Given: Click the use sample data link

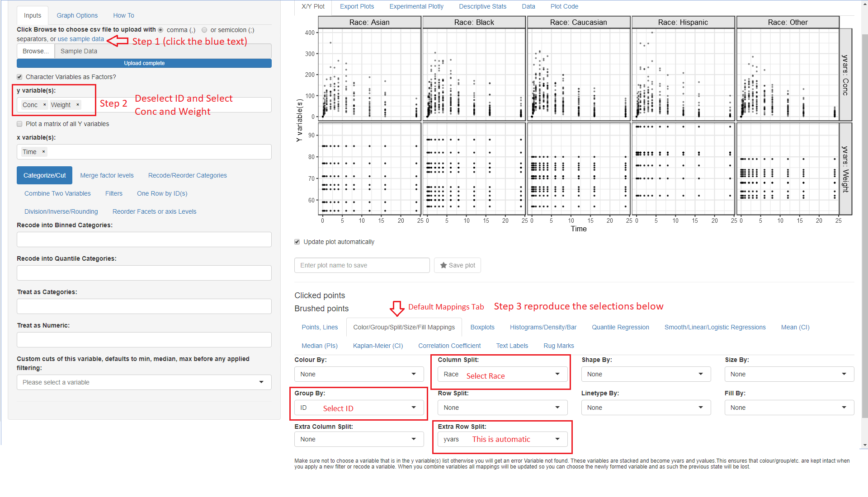Looking at the screenshot, I should click(80, 39).
